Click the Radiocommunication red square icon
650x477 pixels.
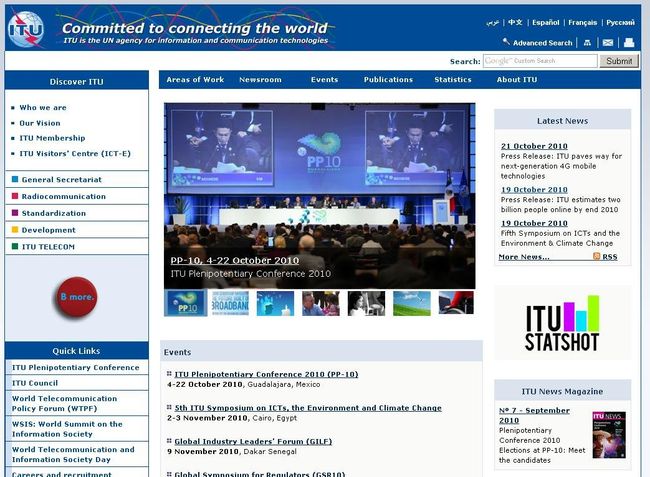[x=15, y=196]
